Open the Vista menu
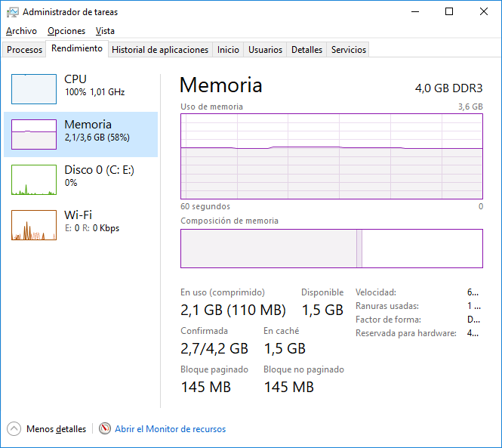 coord(106,31)
